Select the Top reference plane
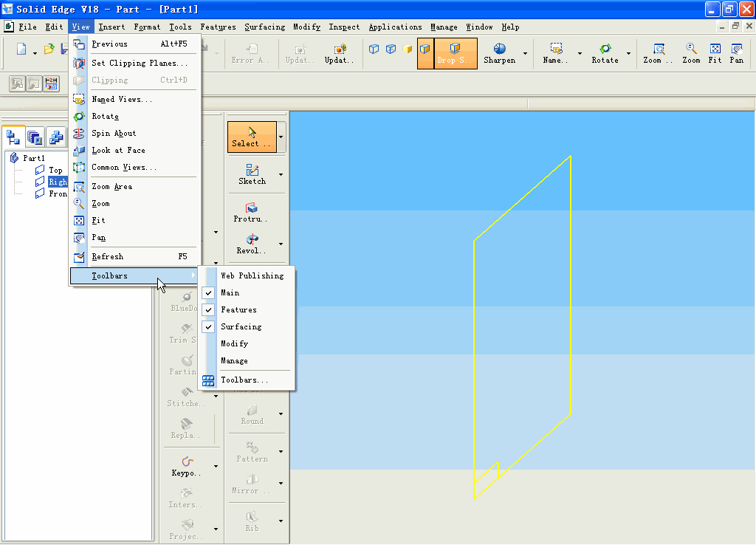Screen dimensions: 756x545 pyautogui.click(x=55, y=171)
